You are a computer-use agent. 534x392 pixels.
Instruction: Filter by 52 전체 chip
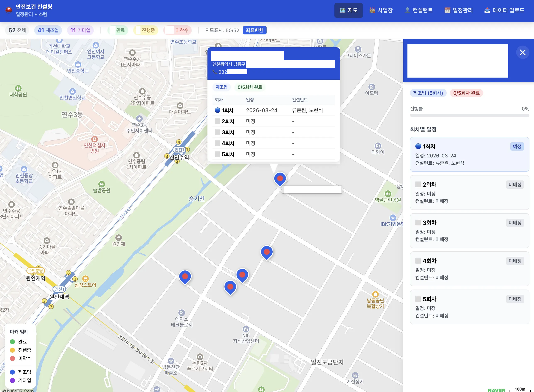17,30
